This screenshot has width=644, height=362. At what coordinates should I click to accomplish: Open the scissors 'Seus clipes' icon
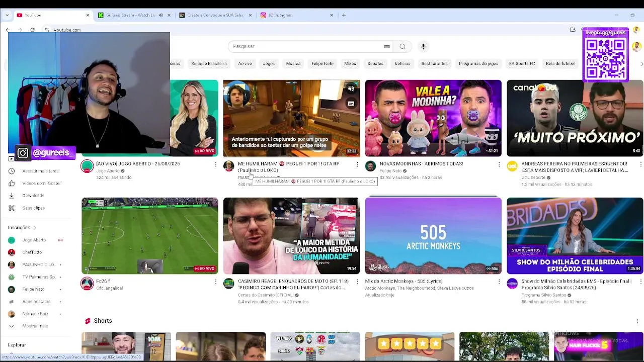12,208
